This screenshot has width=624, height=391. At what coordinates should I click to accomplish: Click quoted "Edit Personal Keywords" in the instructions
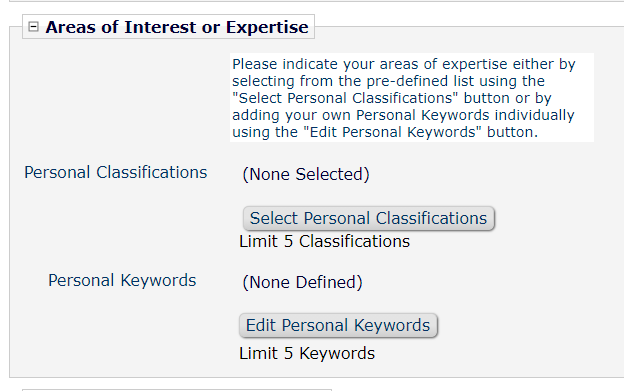coord(392,132)
